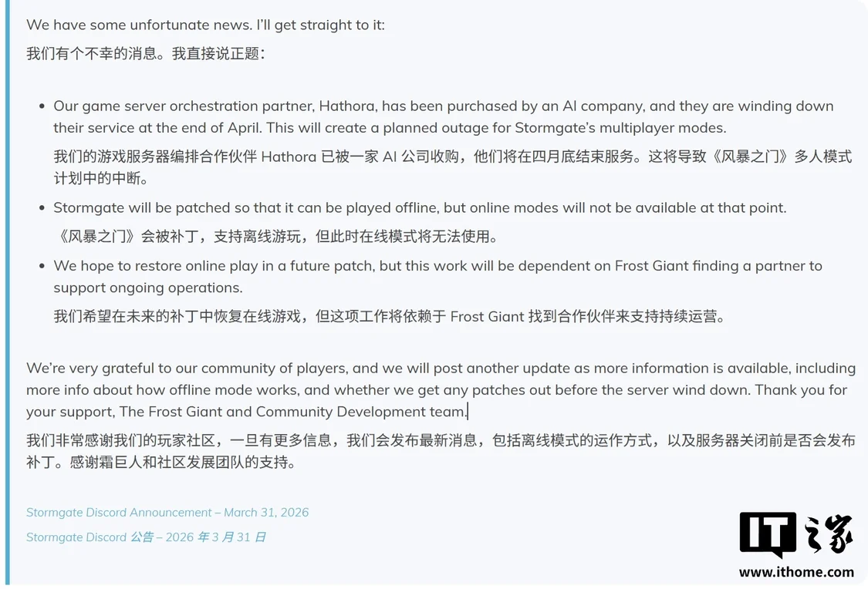This screenshot has width=868, height=589.
Task: Place cursor after "Community Development team."
Action: pos(468,412)
